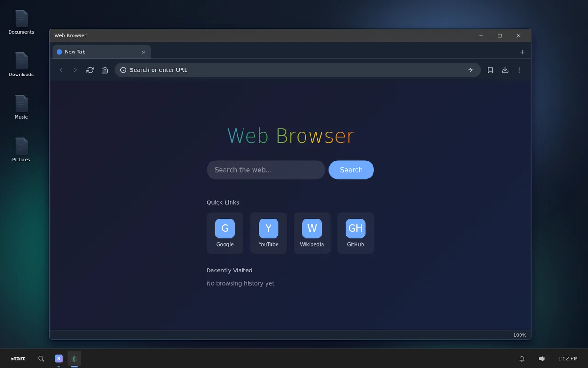Click the Recently Visited heading
Screen dimensions: 588x368
(229, 270)
